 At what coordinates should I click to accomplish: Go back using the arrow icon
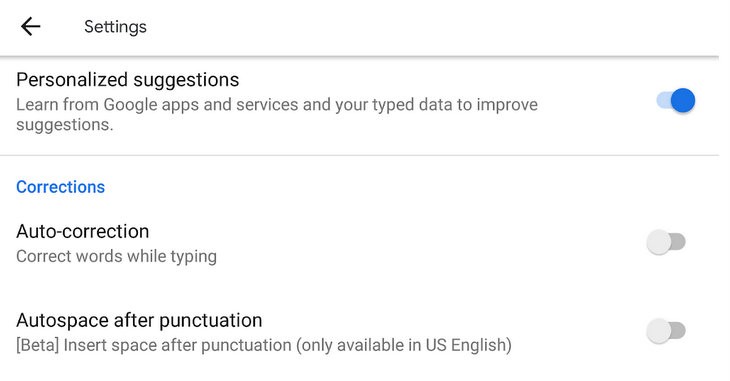click(31, 27)
